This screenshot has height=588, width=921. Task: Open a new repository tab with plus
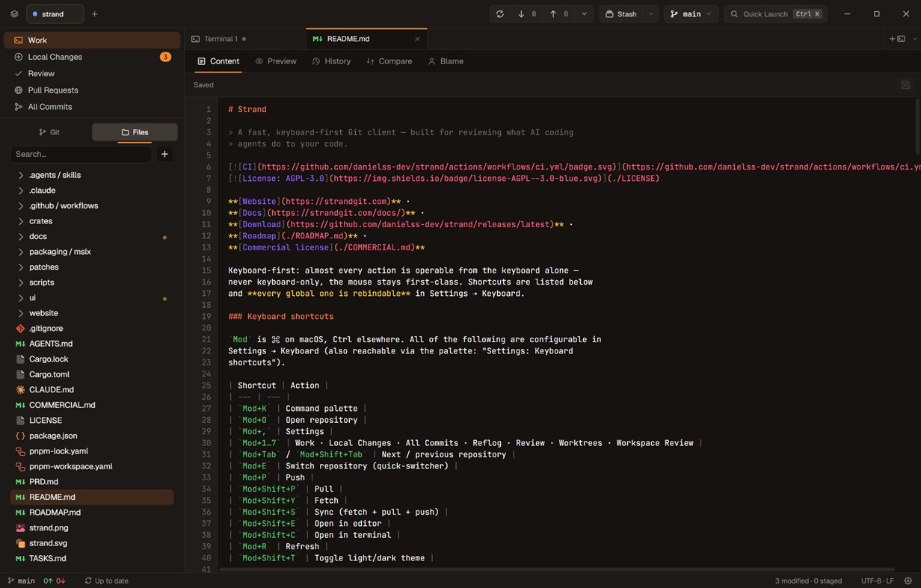94,14
